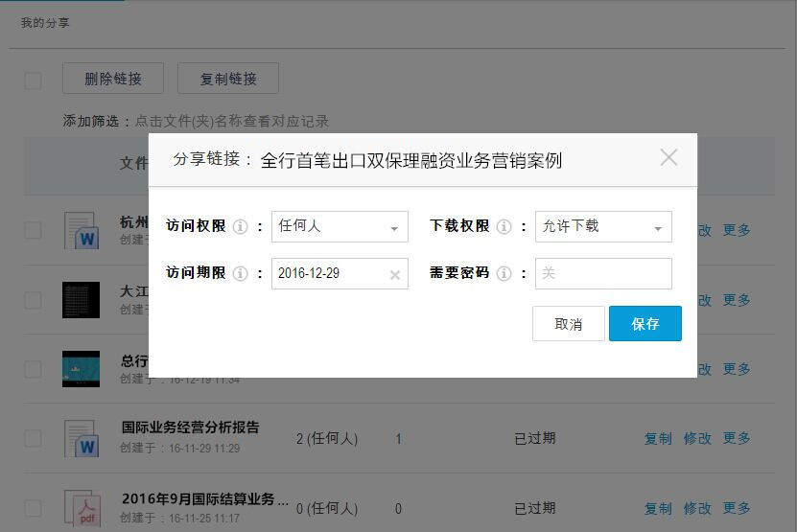Expand the 下载权限 dropdown showing 允许下载
Image resolution: width=797 pixels, height=532 pixels.
[x=603, y=227]
